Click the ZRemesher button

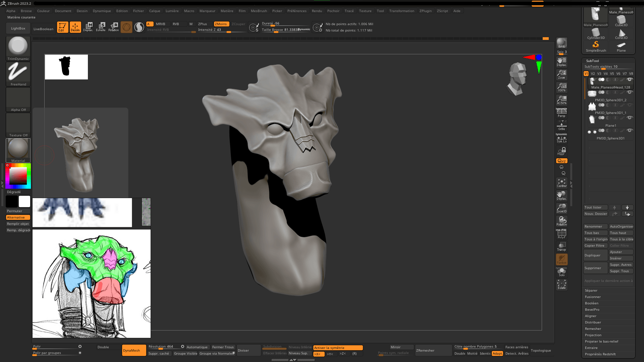[433, 350]
